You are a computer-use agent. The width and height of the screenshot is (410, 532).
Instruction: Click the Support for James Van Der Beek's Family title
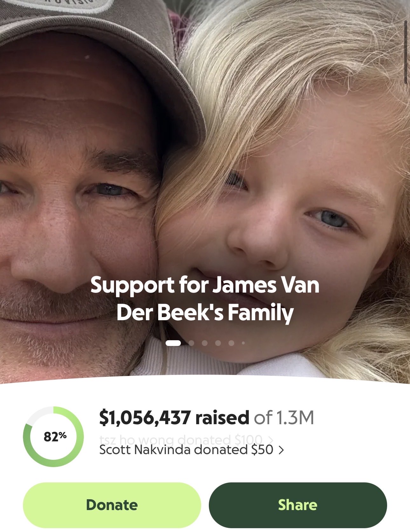coord(205,298)
